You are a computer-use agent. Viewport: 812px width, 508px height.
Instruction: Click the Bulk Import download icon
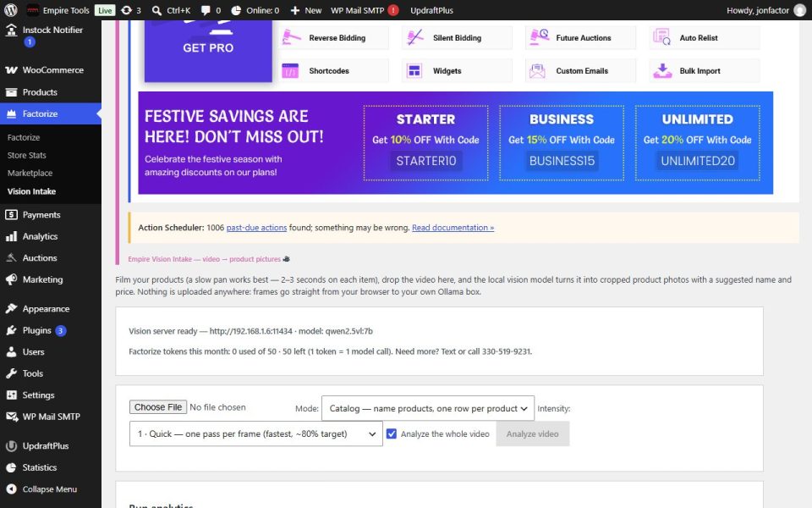click(x=662, y=70)
